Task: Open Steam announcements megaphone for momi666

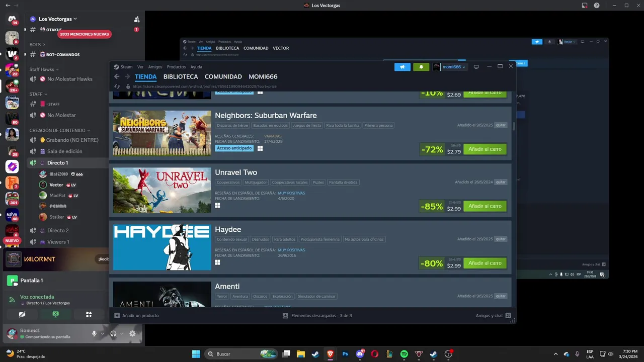Action: pyautogui.click(x=403, y=67)
